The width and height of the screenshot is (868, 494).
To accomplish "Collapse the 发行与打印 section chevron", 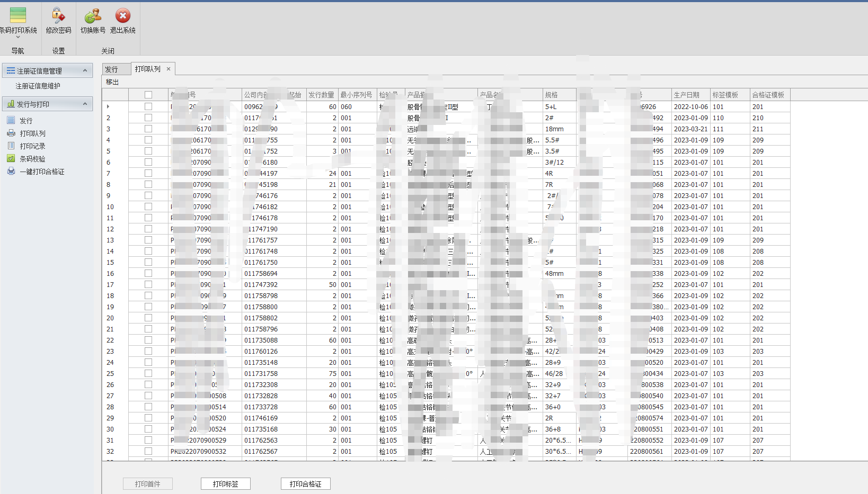I will point(85,104).
